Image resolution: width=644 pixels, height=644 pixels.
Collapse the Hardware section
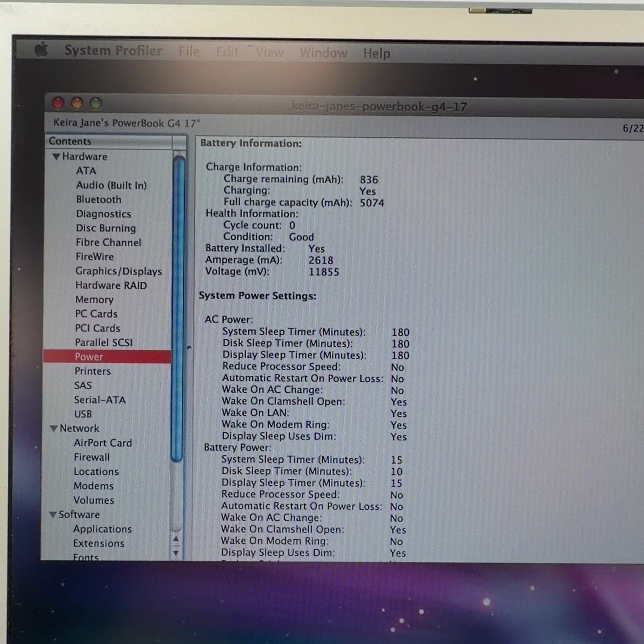coord(56,156)
